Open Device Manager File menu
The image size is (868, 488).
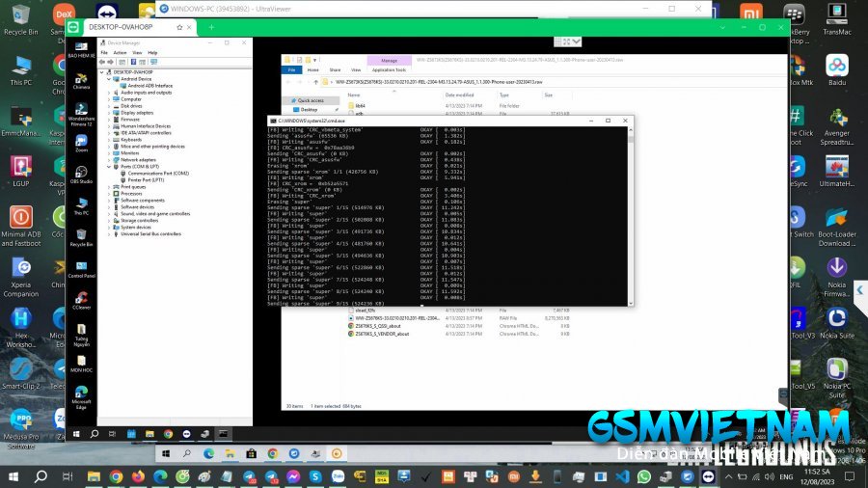104,53
